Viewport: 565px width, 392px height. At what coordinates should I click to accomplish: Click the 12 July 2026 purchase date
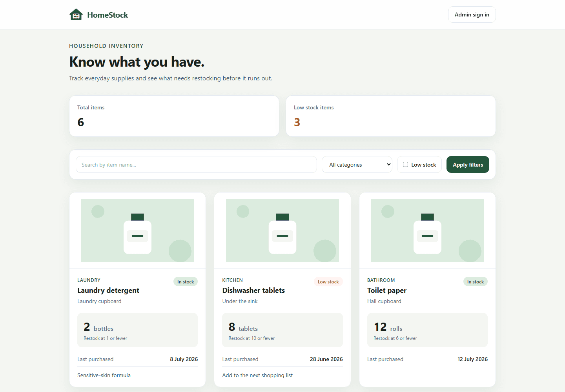click(x=472, y=359)
